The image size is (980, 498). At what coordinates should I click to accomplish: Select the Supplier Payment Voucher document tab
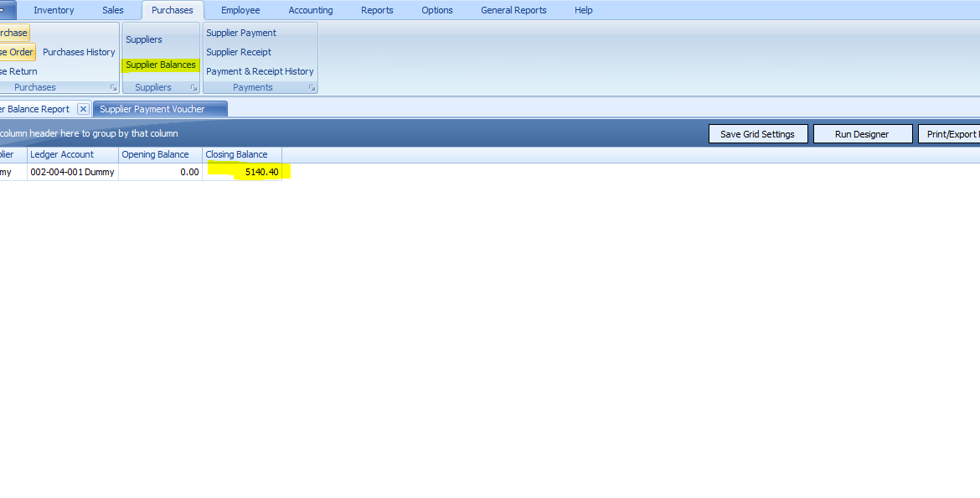(152, 109)
